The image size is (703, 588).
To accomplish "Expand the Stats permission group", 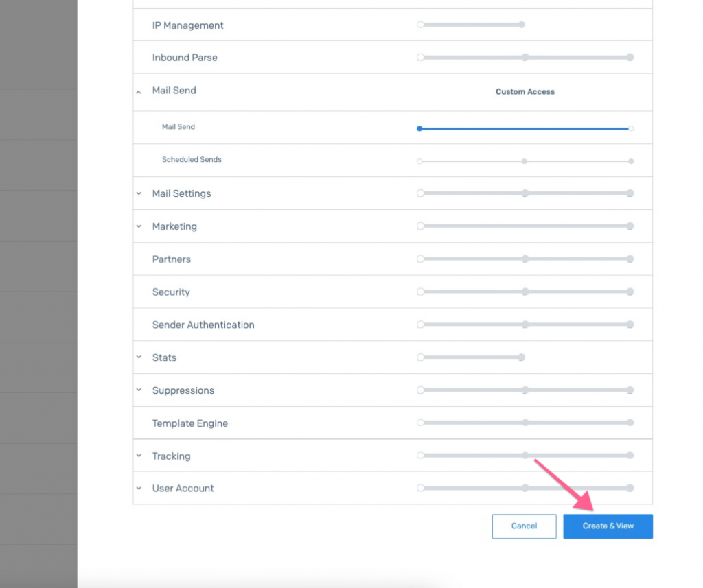I will click(139, 357).
